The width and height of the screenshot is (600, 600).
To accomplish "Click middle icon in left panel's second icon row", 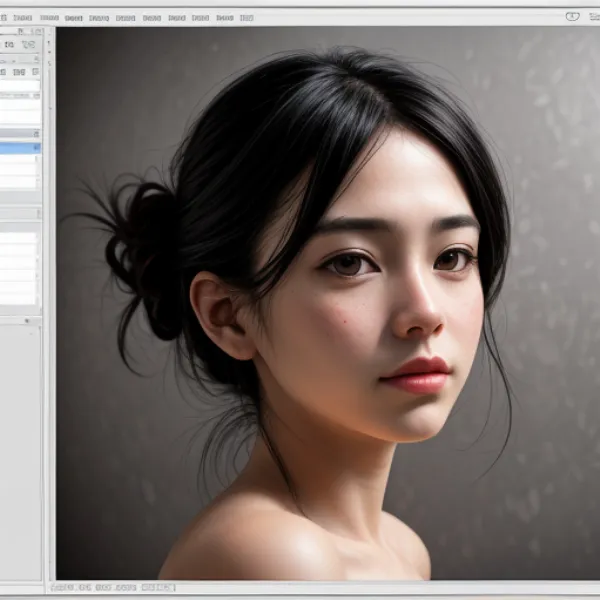I will [x=20, y=72].
